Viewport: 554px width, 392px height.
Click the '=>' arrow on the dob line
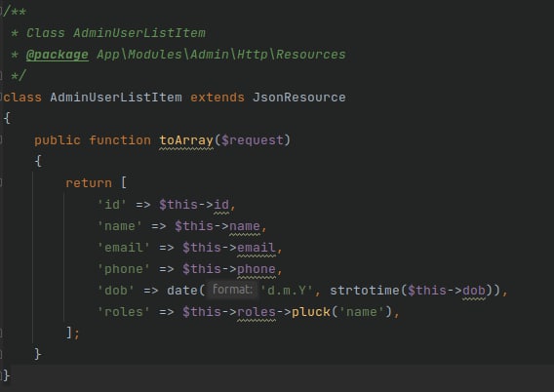[151, 291]
